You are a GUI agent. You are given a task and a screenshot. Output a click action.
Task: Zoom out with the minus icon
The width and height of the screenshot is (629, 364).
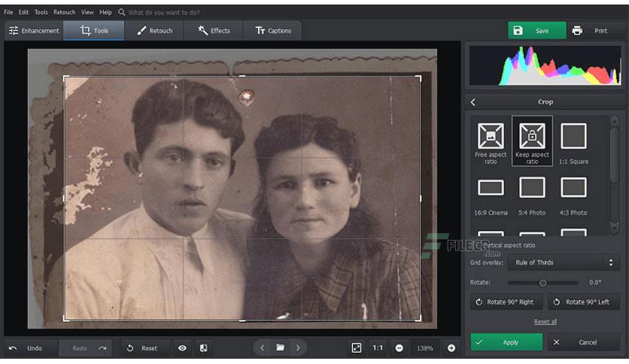[x=399, y=348]
